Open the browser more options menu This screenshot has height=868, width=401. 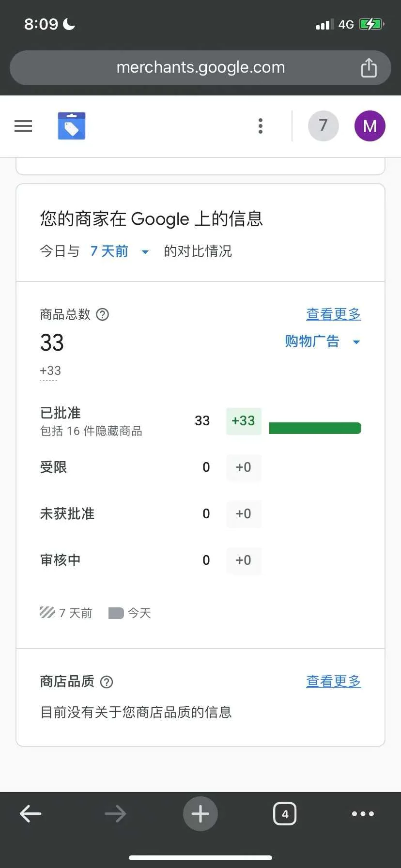363,814
